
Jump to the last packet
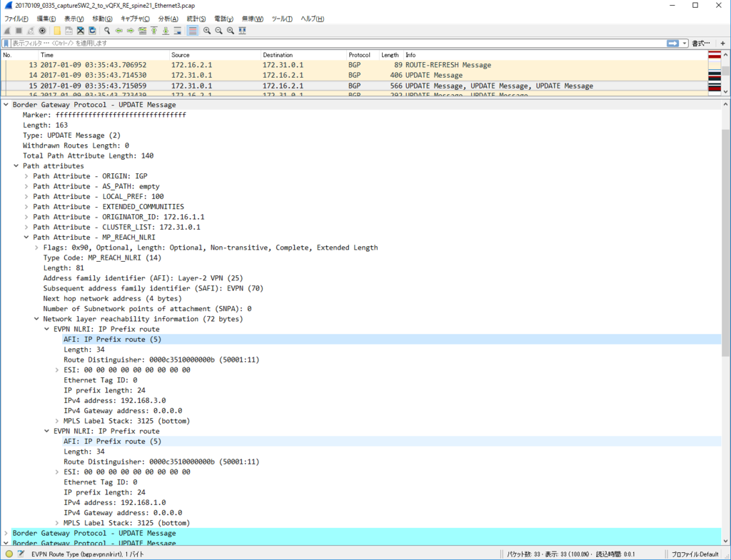166,31
